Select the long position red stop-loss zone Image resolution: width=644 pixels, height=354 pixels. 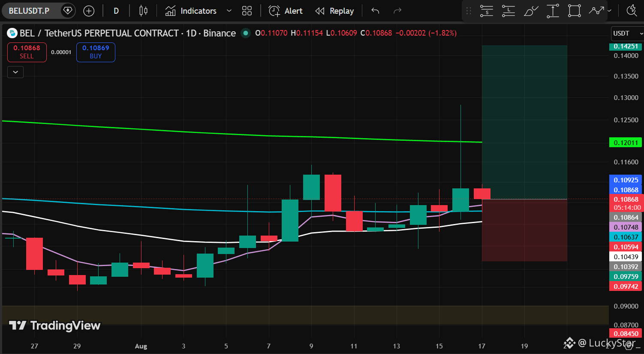524,230
